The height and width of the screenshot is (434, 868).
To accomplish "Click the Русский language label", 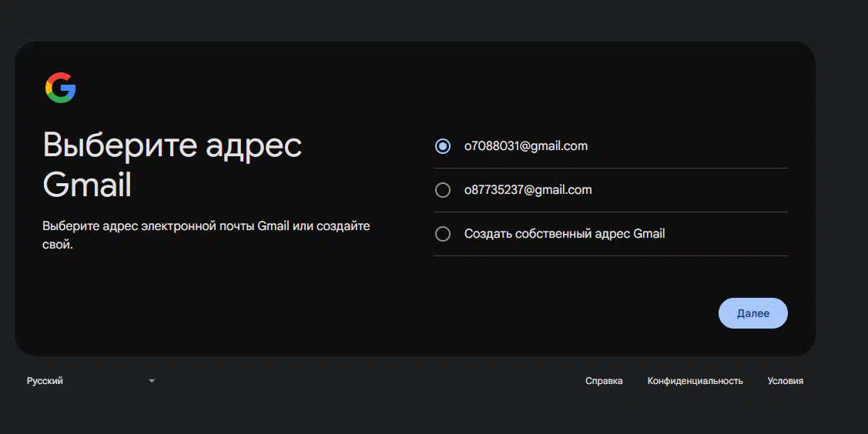I will [x=45, y=381].
